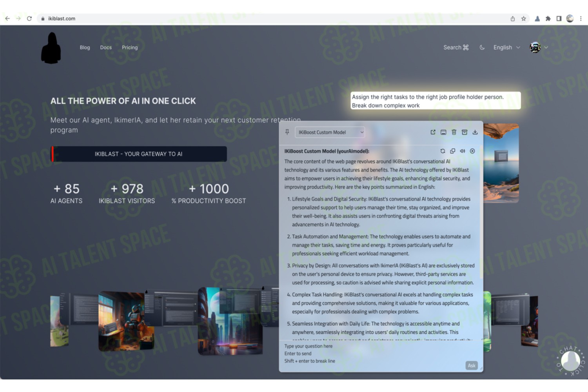Click 'IKiBoost Custom Model (yourAImodel):' label
Viewport: 588px width, 392px height.
point(327,151)
